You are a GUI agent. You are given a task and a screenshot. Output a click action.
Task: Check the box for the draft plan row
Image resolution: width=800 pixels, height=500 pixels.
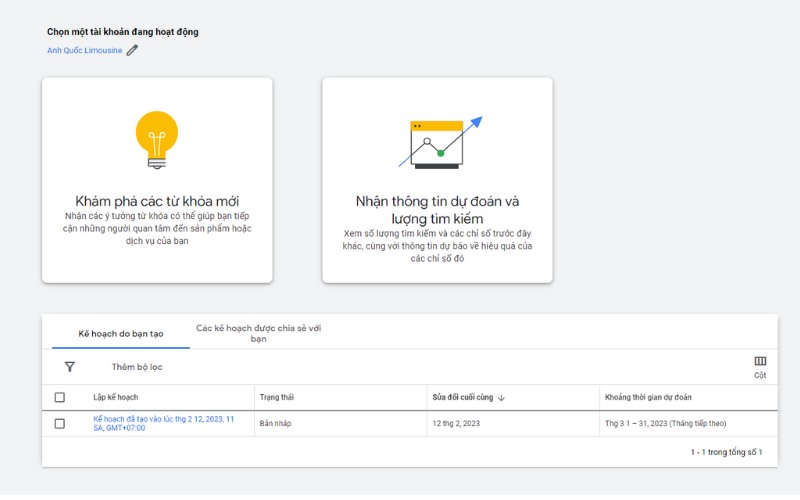[x=60, y=424]
